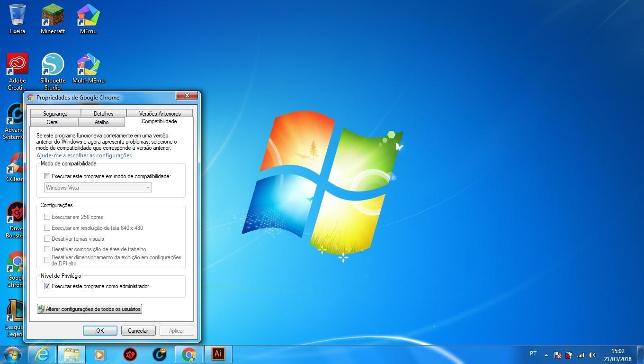Image resolution: width=644 pixels, height=364 pixels.
Task: Select the League of Legends desktop icon
Action: point(14,318)
